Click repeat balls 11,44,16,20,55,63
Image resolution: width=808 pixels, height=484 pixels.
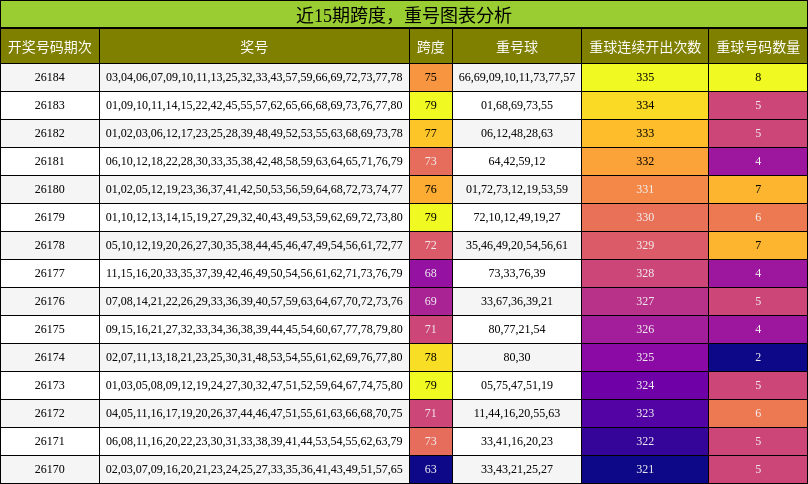click(x=517, y=413)
